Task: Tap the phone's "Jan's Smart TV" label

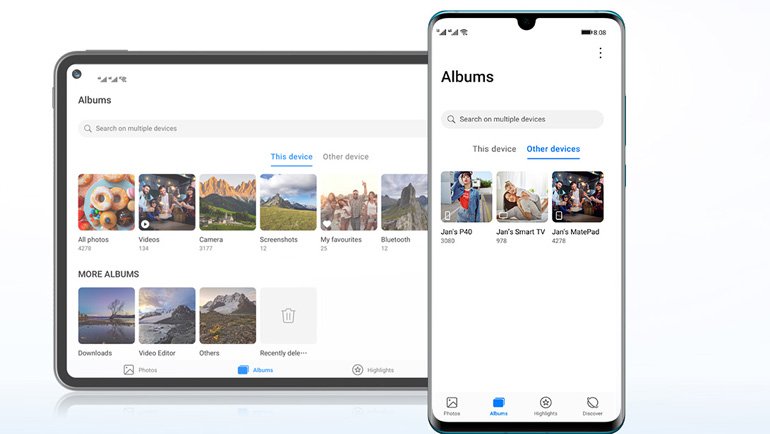Action: [521, 232]
